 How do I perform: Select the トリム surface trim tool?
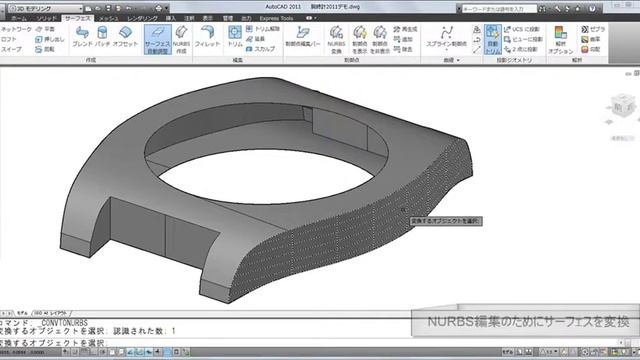coord(235,37)
